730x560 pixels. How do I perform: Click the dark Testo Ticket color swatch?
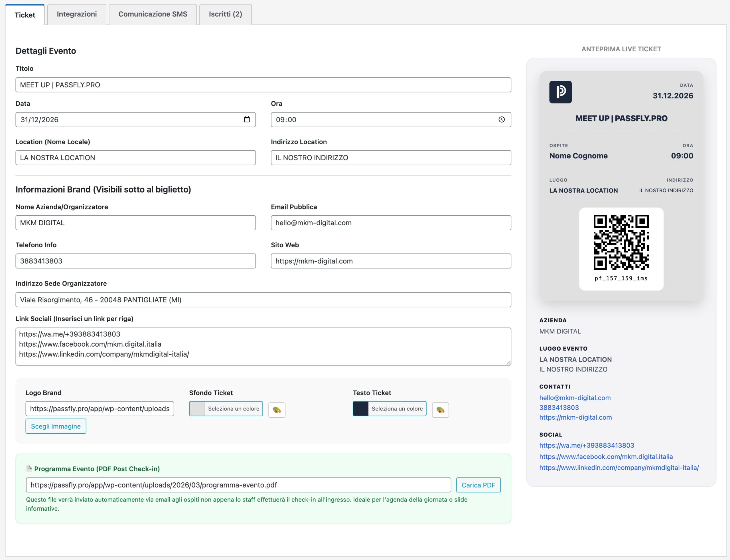pos(360,409)
